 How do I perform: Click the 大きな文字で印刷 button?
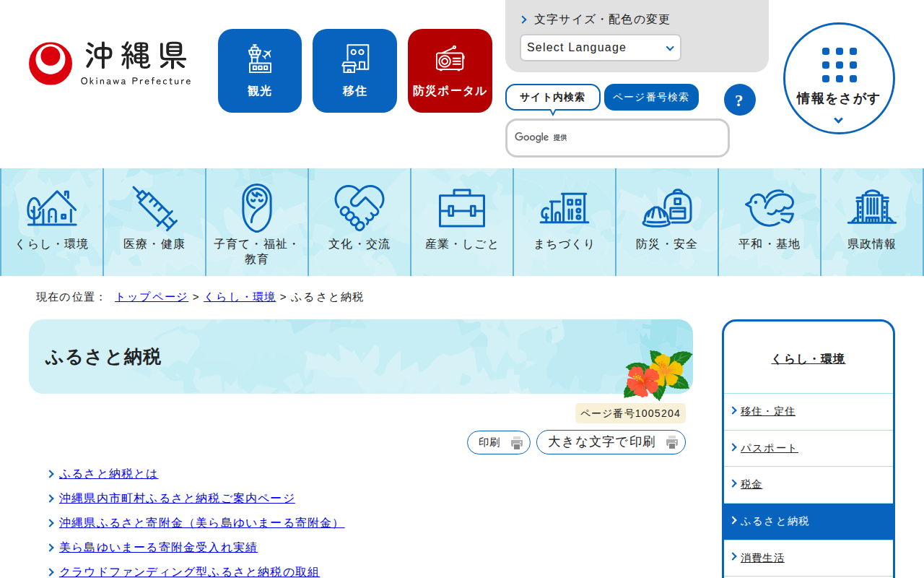[x=611, y=442]
